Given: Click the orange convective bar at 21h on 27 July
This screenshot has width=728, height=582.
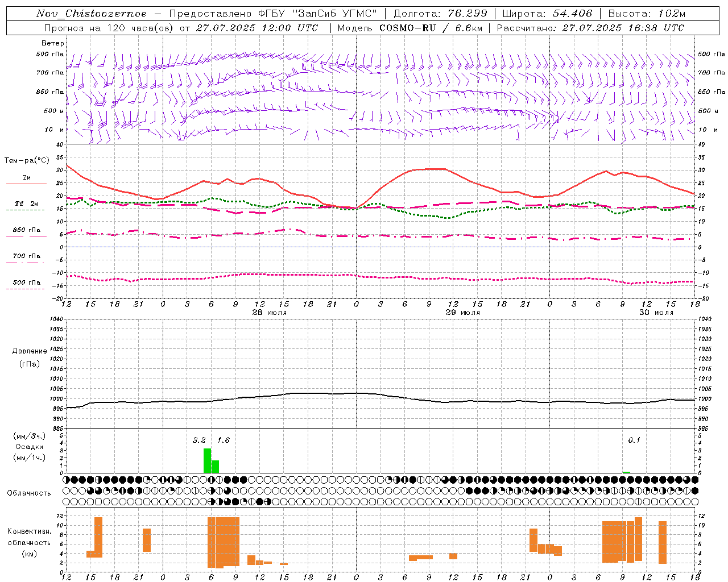Looking at the screenshot, I should tap(147, 540).
